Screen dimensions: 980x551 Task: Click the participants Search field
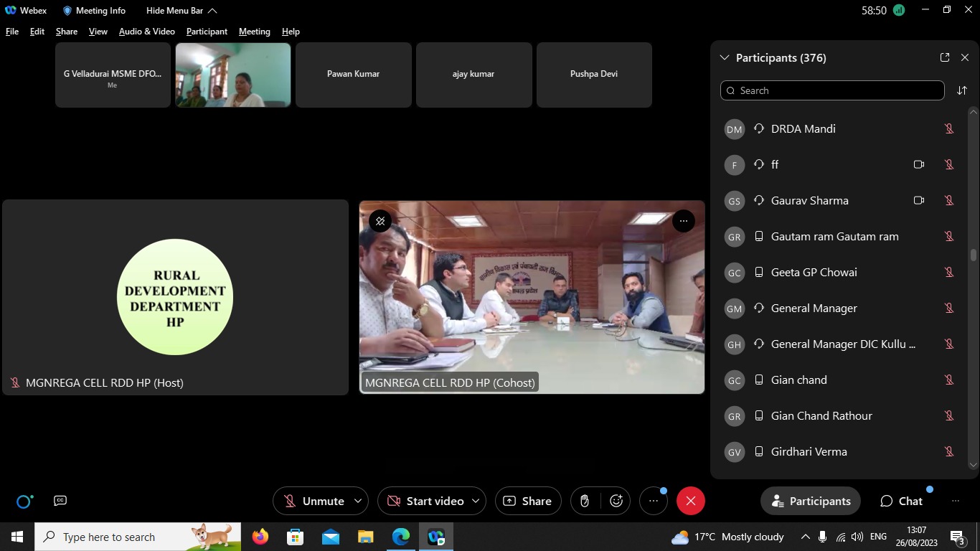click(832, 90)
